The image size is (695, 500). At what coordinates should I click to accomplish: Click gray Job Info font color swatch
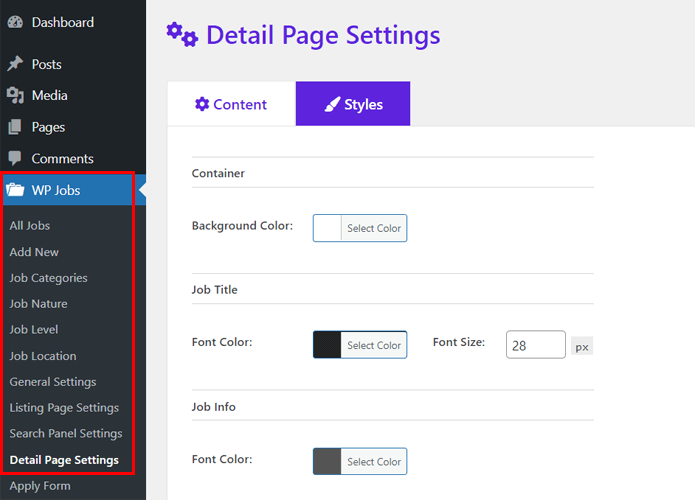pos(328,461)
